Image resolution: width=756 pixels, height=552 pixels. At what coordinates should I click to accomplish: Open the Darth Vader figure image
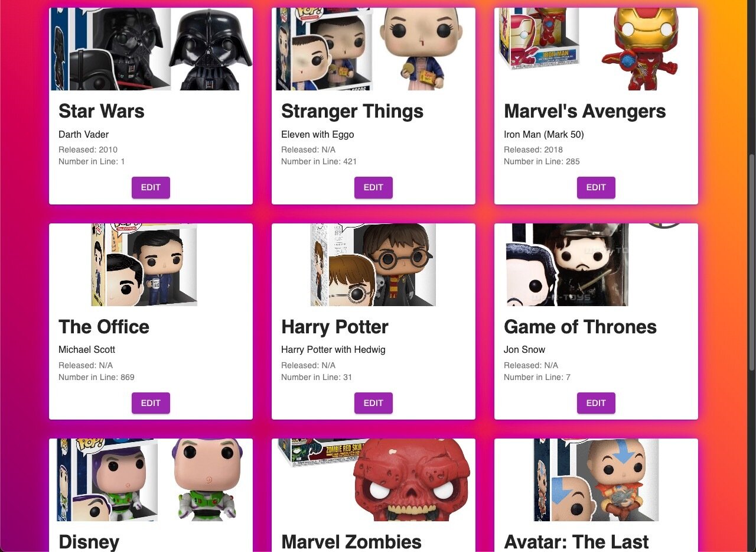[x=151, y=49]
